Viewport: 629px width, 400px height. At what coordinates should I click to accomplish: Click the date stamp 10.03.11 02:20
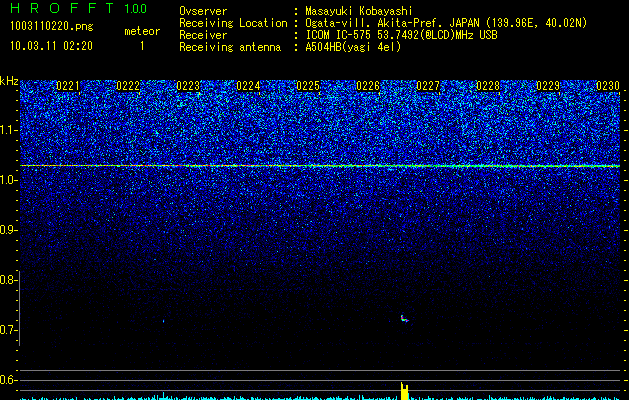click(51, 46)
